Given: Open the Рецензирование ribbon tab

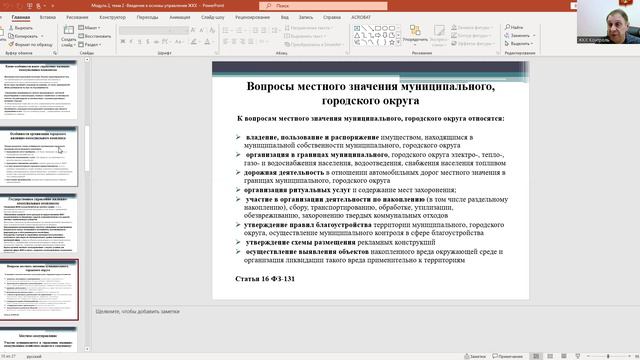Looking at the screenshot, I should click(x=252, y=18).
